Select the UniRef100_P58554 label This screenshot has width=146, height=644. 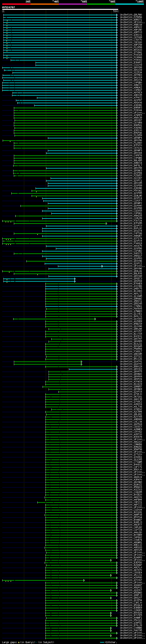pyautogui.click(x=131, y=349)
